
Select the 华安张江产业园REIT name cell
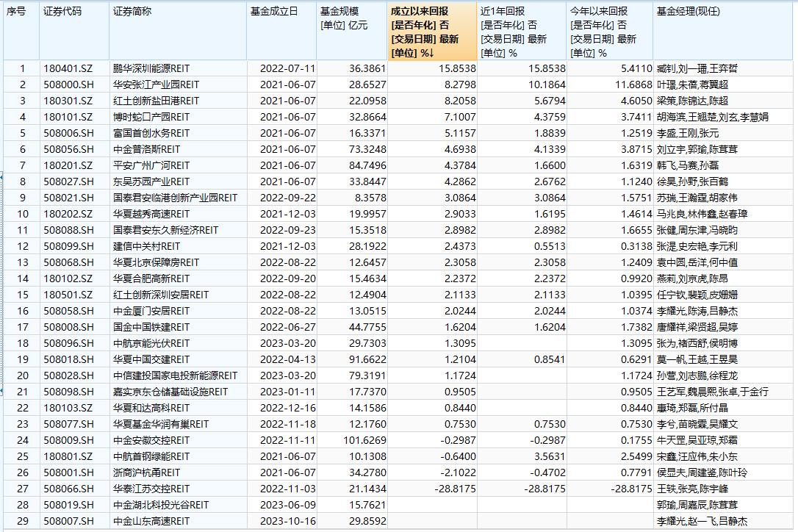pos(151,85)
